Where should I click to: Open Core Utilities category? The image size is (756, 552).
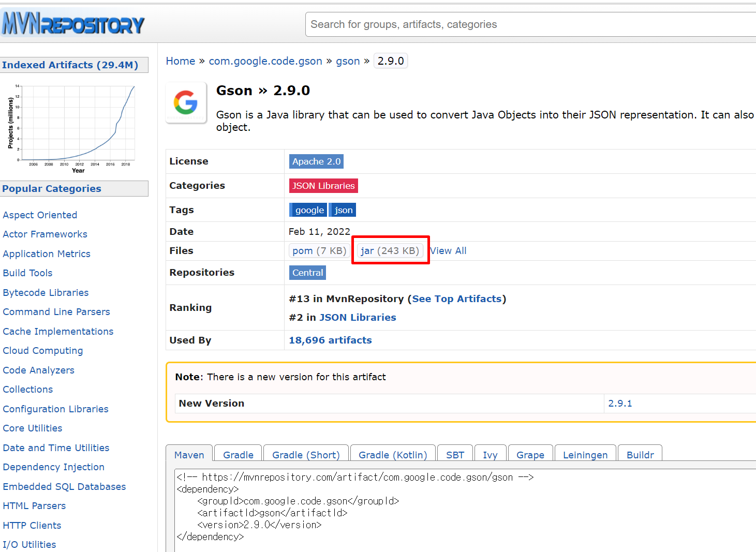click(x=33, y=428)
